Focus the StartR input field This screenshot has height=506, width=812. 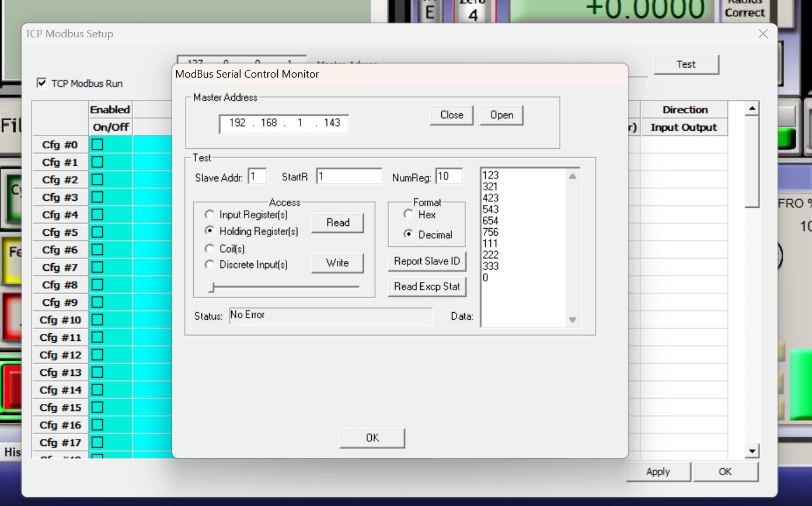[349, 176]
